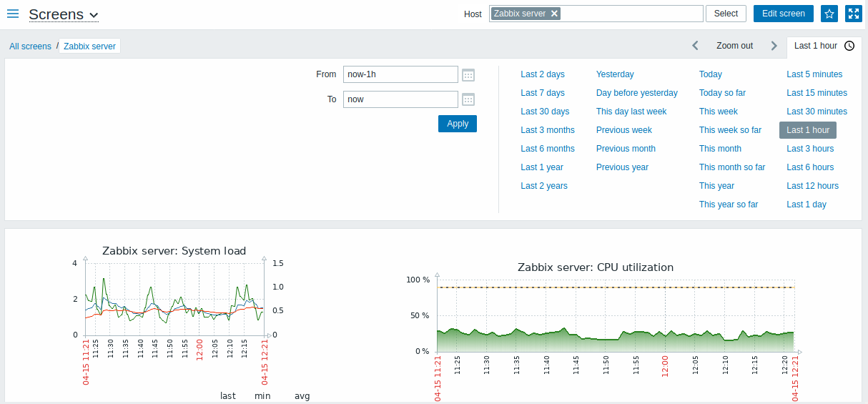
Task: Click the Select host button
Action: (726, 14)
